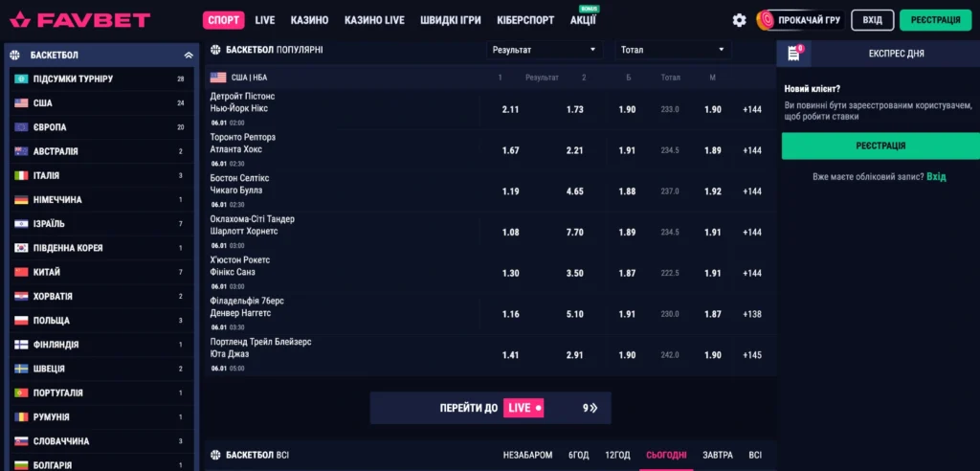The height and width of the screenshot is (471, 980).
Task: Expand +144 markets for Детройт Пістонс match
Action: click(751, 110)
